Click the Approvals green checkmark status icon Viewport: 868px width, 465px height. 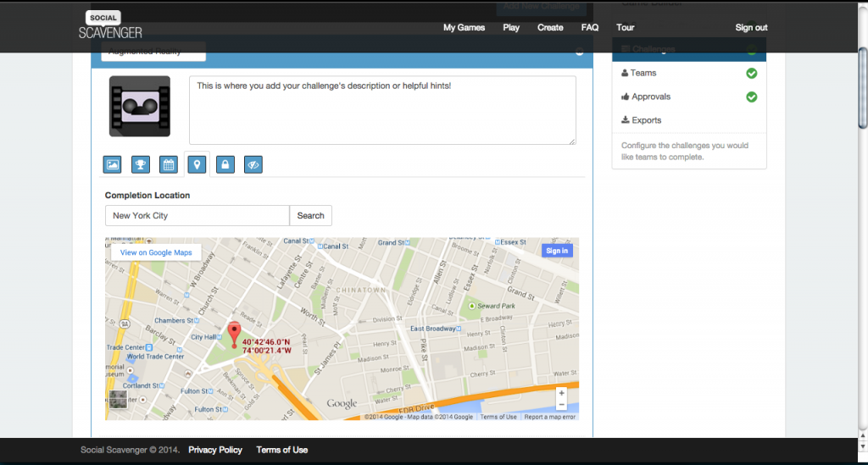[x=751, y=97]
